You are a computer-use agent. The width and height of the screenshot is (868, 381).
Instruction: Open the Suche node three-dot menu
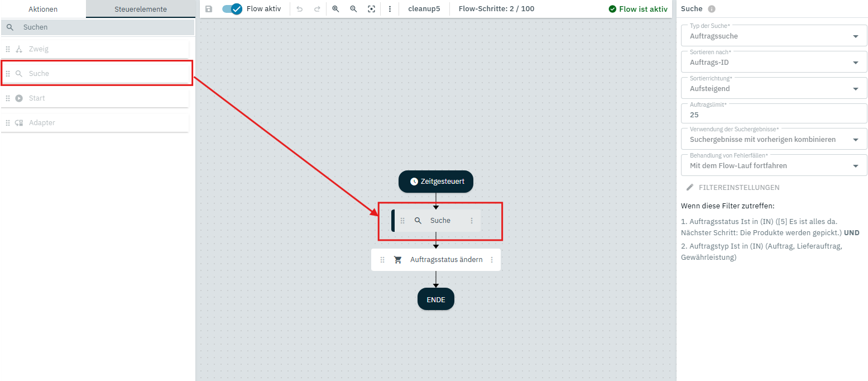(472, 221)
